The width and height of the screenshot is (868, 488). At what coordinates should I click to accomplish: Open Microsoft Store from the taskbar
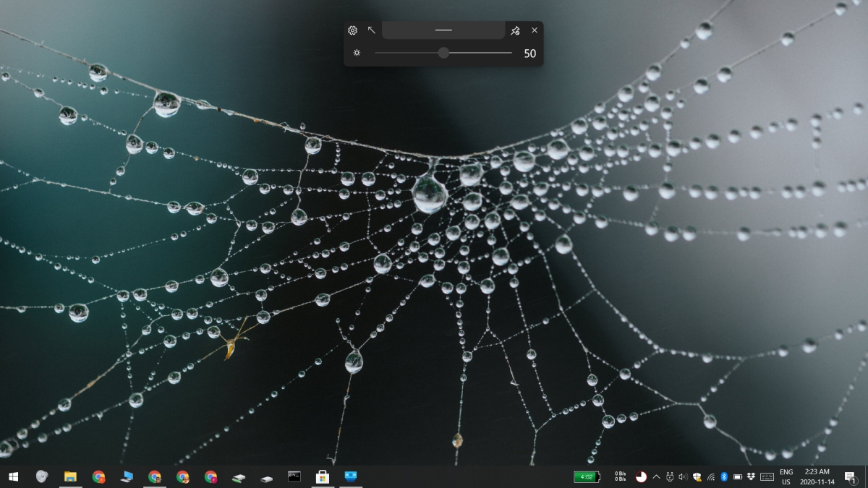(x=323, y=477)
